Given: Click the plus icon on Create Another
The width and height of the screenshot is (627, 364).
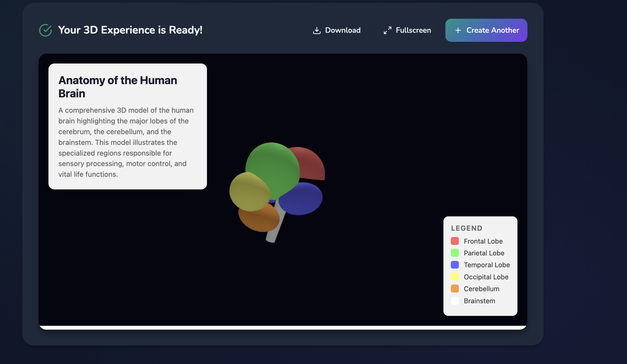Looking at the screenshot, I should click(458, 30).
